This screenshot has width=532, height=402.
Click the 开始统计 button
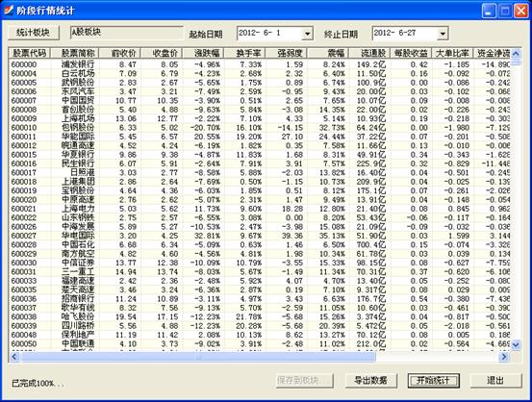click(x=433, y=380)
